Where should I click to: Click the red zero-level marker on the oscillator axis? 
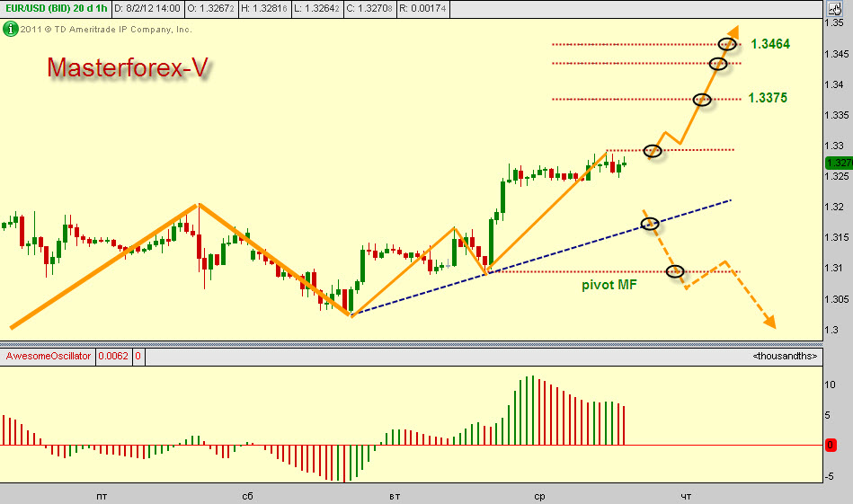coord(831,445)
